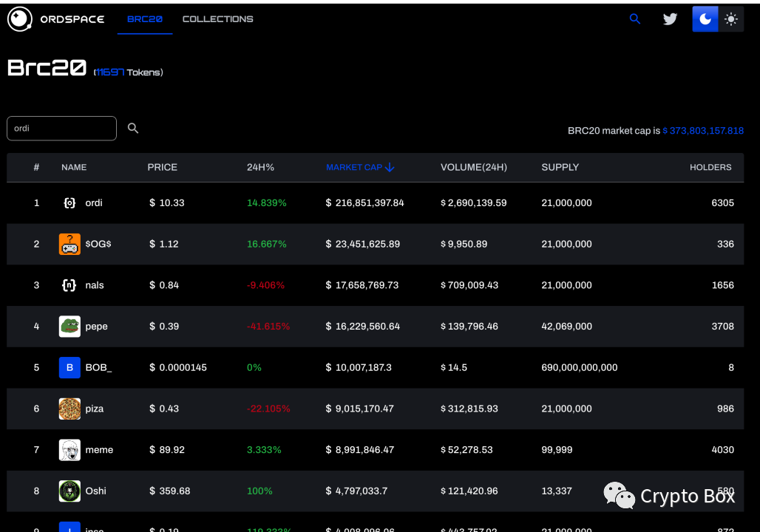Click the nals token icon
This screenshot has height=532, width=760.
69,285
